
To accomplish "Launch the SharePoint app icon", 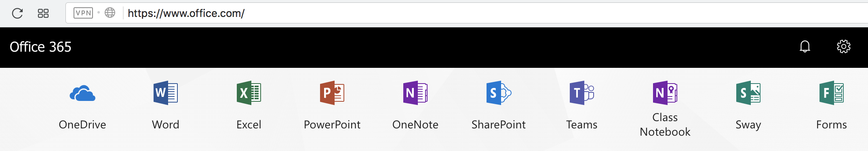I will click(499, 93).
